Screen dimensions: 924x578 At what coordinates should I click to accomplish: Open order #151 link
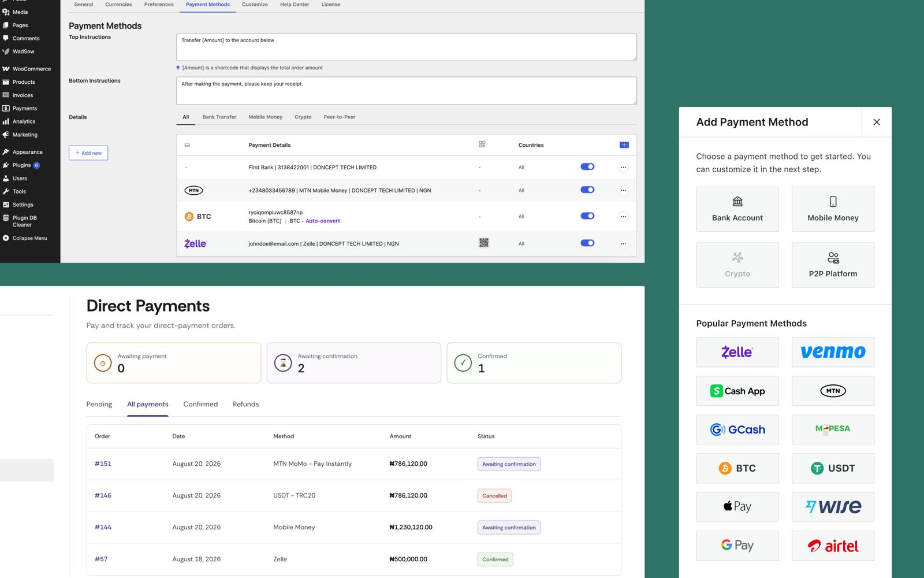103,464
